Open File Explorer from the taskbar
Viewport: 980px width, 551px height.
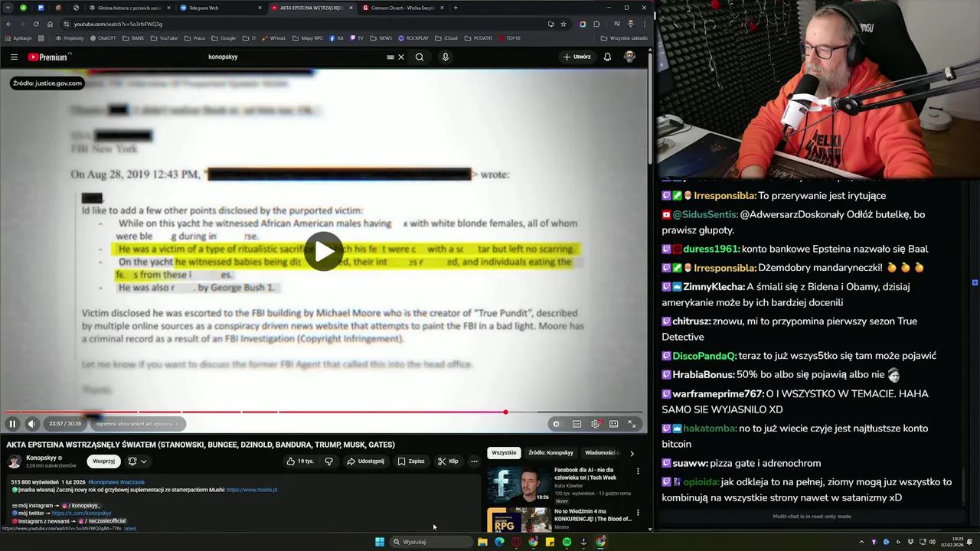point(482,542)
